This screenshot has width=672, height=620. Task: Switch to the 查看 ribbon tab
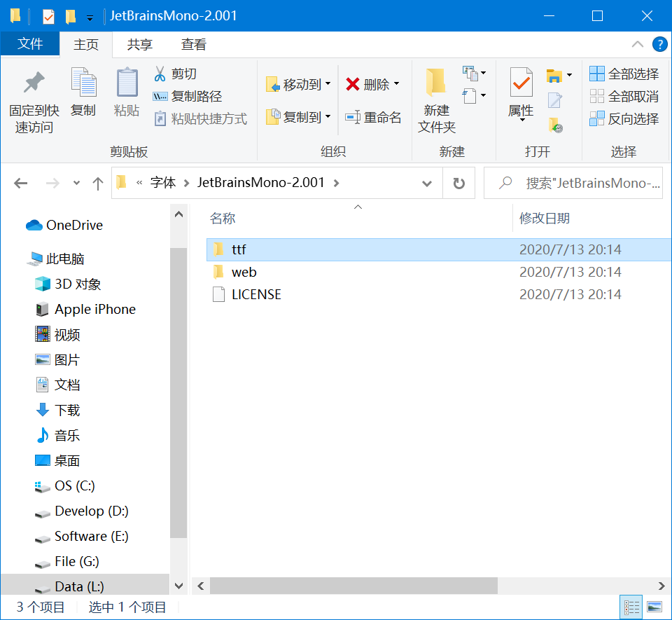click(193, 44)
